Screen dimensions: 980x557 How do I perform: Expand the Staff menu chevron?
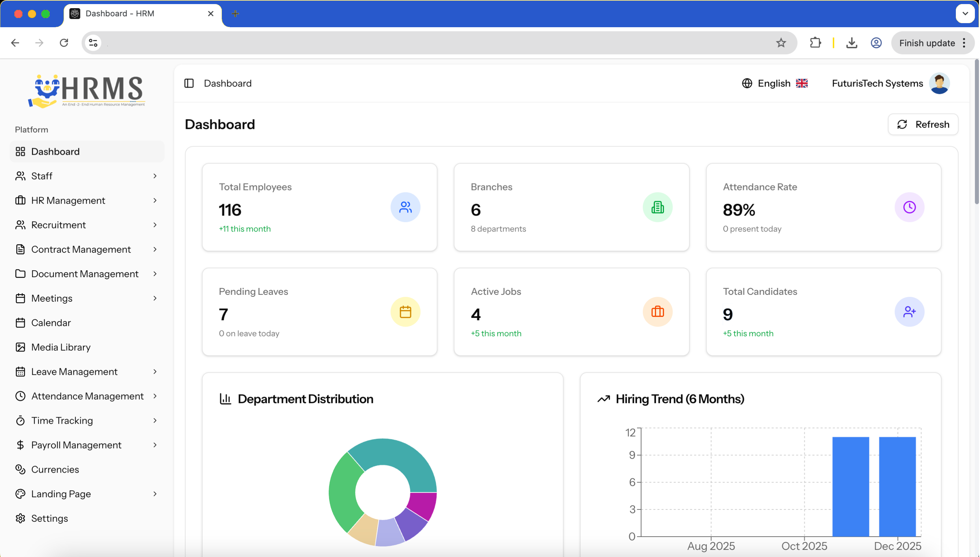click(x=155, y=176)
